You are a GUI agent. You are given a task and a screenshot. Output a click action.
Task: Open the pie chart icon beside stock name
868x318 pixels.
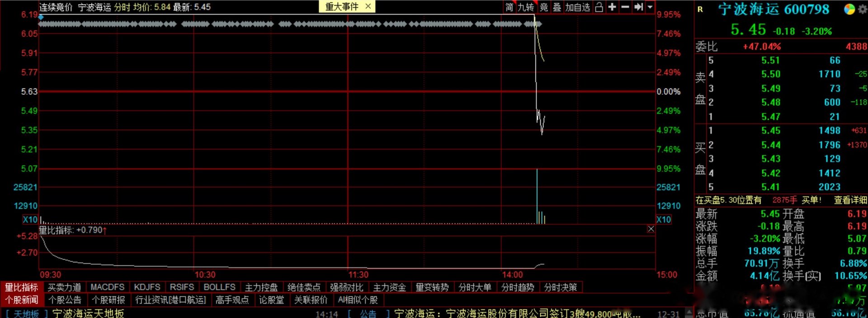[x=849, y=9]
